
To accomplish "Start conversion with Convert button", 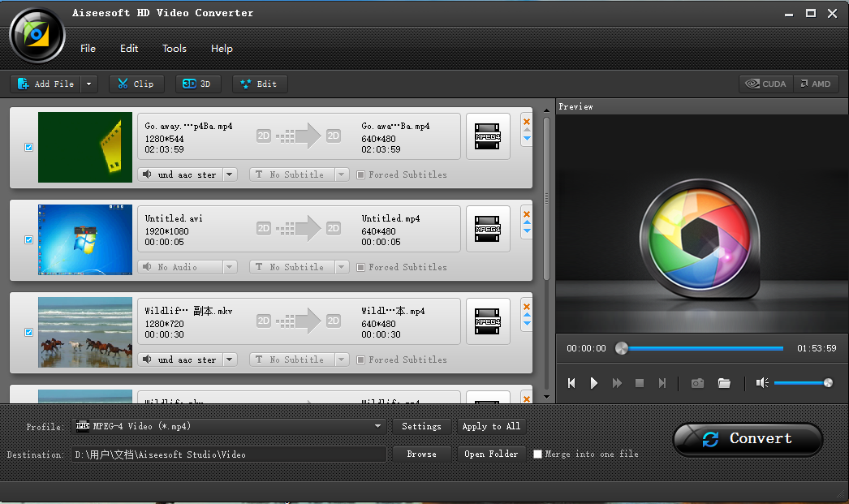I will point(748,439).
